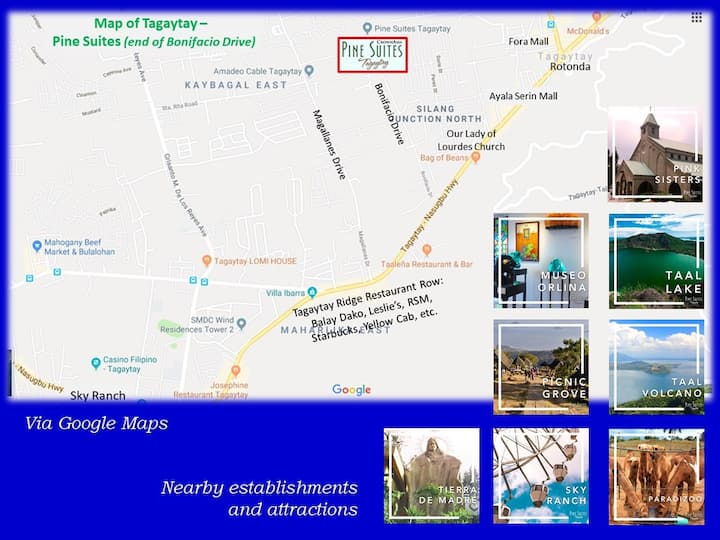Click the Tagaytay LOMI HOUSE pin
This screenshot has height=540, width=720.
[x=207, y=261]
